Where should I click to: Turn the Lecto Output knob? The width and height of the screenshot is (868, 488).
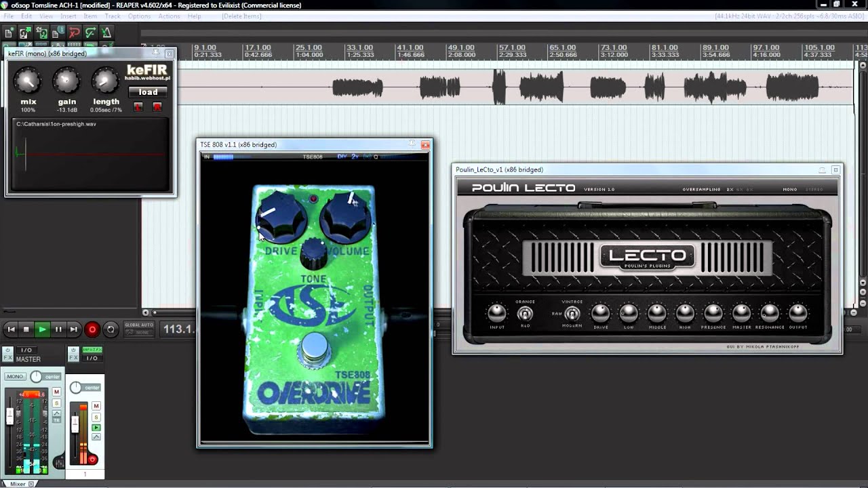click(798, 312)
